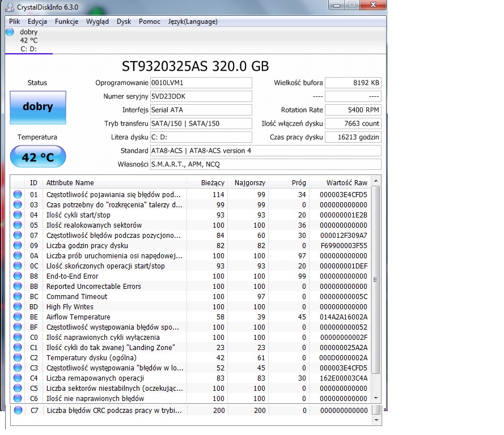Click the Standard field ATA8-ACS

point(265,151)
